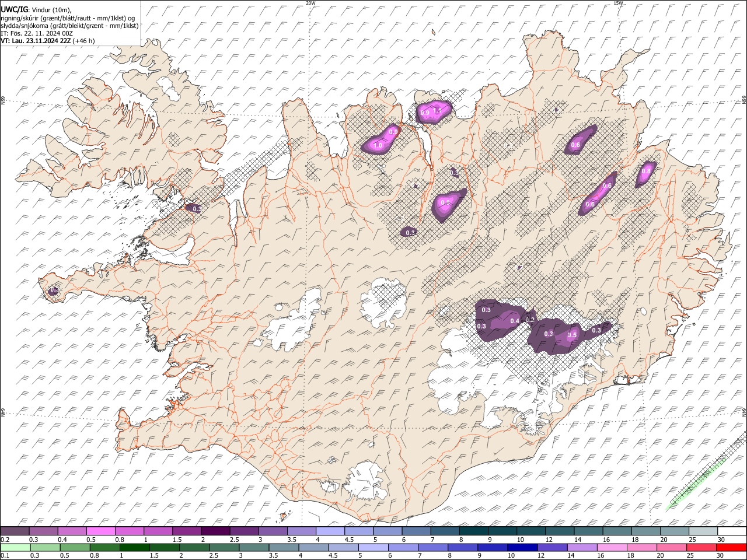The width and height of the screenshot is (747, 560).
Task: Click the pale green 0.1–0.3 swatch, lower legend
Action: pos(15,547)
